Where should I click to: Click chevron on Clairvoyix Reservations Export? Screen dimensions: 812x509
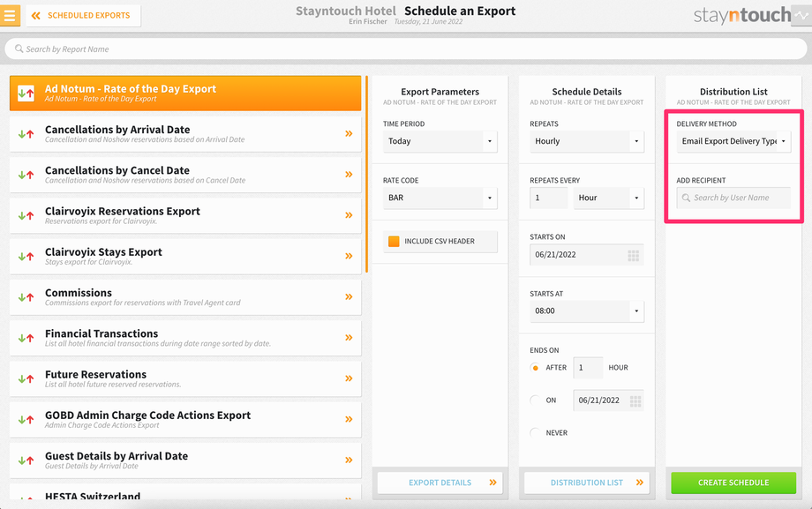click(x=349, y=215)
